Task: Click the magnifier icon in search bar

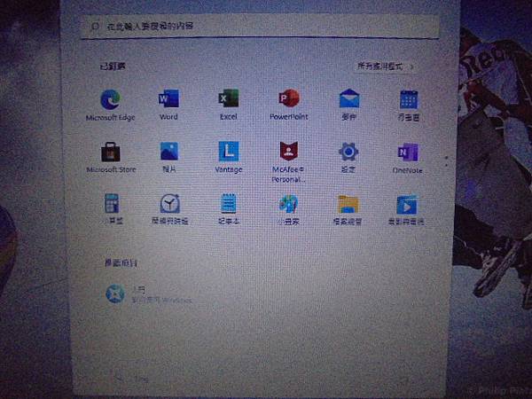Action: pyautogui.click(x=96, y=26)
